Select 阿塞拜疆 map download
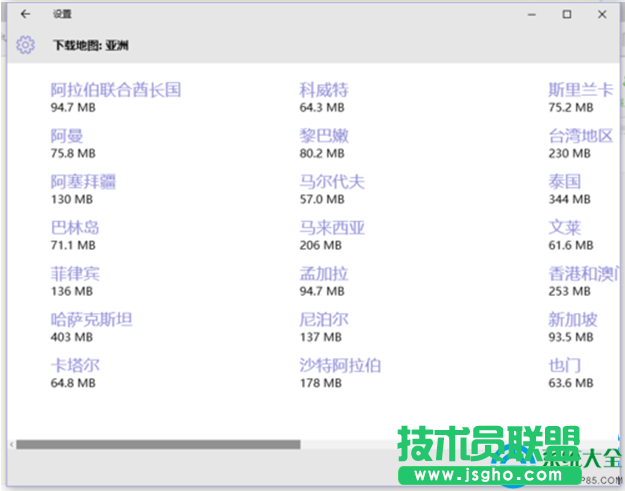625x491 pixels. [x=83, y=182]
